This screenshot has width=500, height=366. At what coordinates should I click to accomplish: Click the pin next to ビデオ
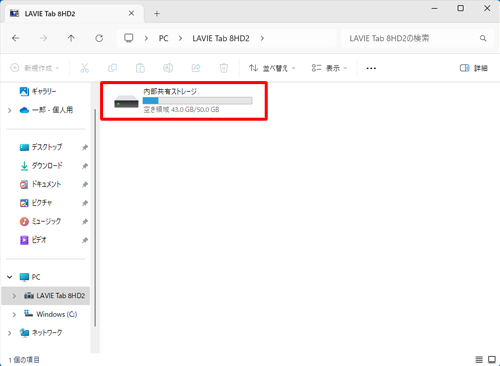click(85, 240)
